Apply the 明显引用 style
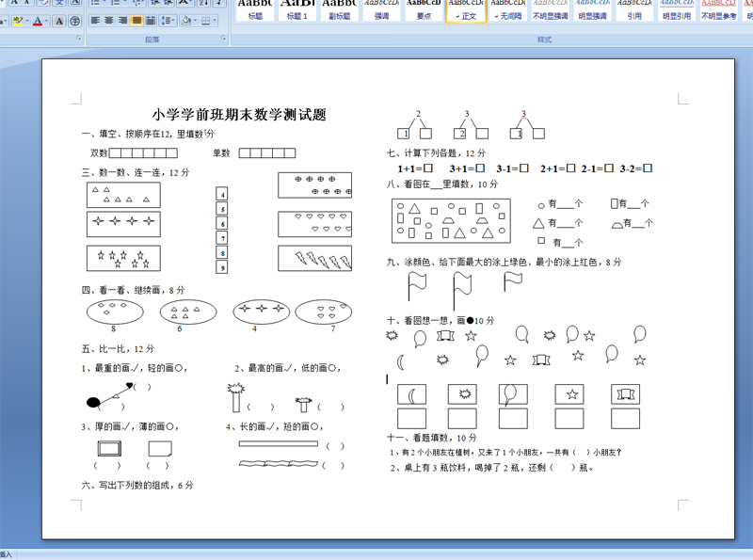This screenshot has width=753, height=560. coord(677,10)
